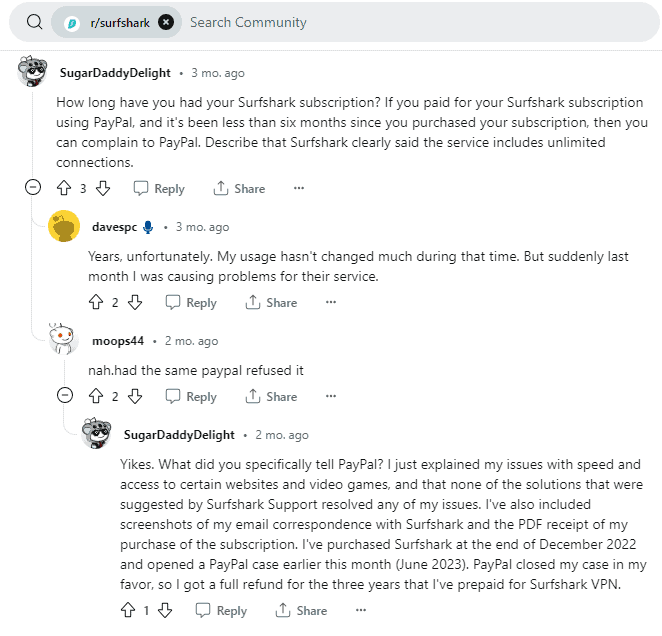Click the search magnifier icon

pos(34,22)
